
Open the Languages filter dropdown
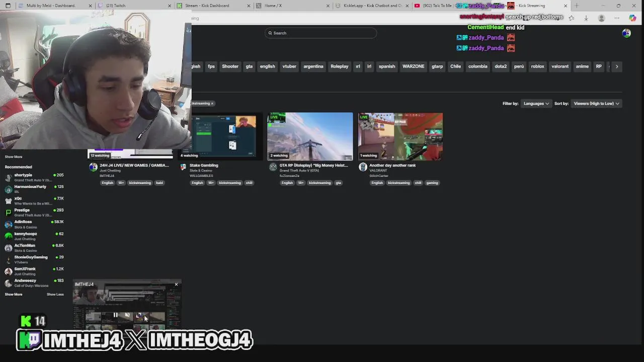coord(536,104)
